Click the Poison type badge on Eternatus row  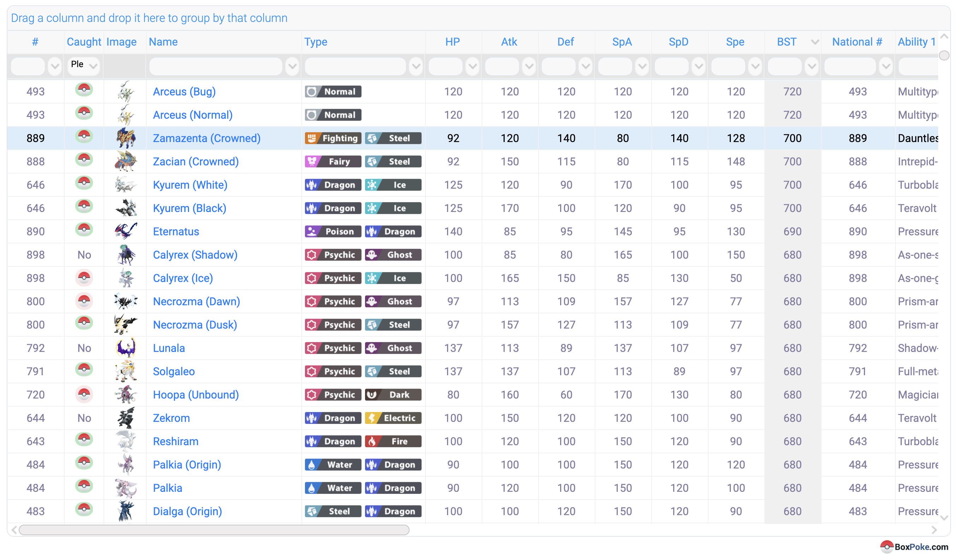333,231
